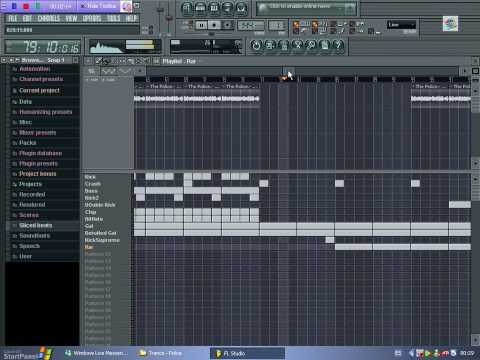Click the pause button in transport

coord(201,25)
